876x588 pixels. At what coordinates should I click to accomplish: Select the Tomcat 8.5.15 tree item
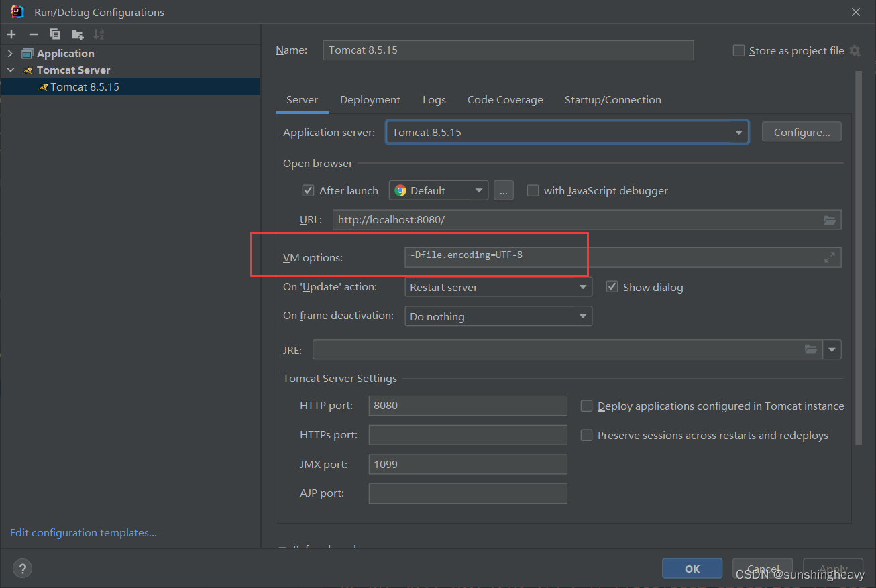[130, 86]
